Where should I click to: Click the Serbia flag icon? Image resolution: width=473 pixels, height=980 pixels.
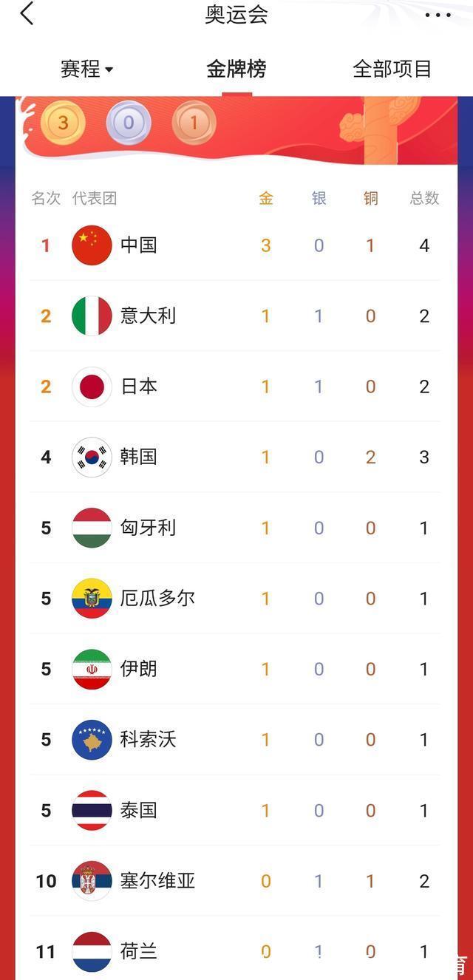click(x=92, y=881)
